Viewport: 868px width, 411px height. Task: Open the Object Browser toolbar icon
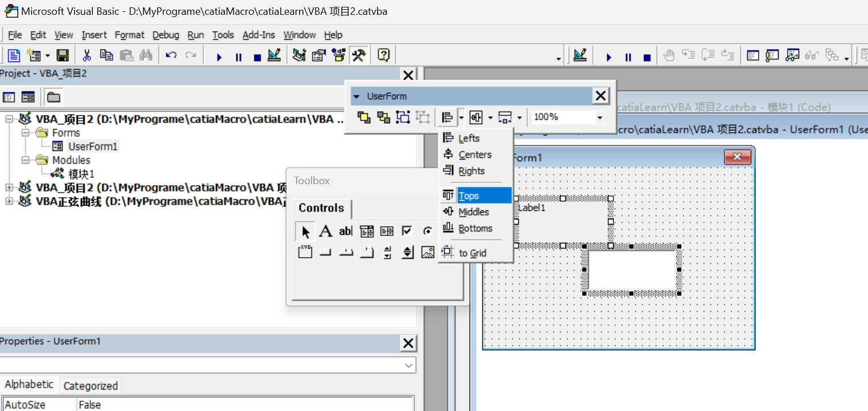339,55
